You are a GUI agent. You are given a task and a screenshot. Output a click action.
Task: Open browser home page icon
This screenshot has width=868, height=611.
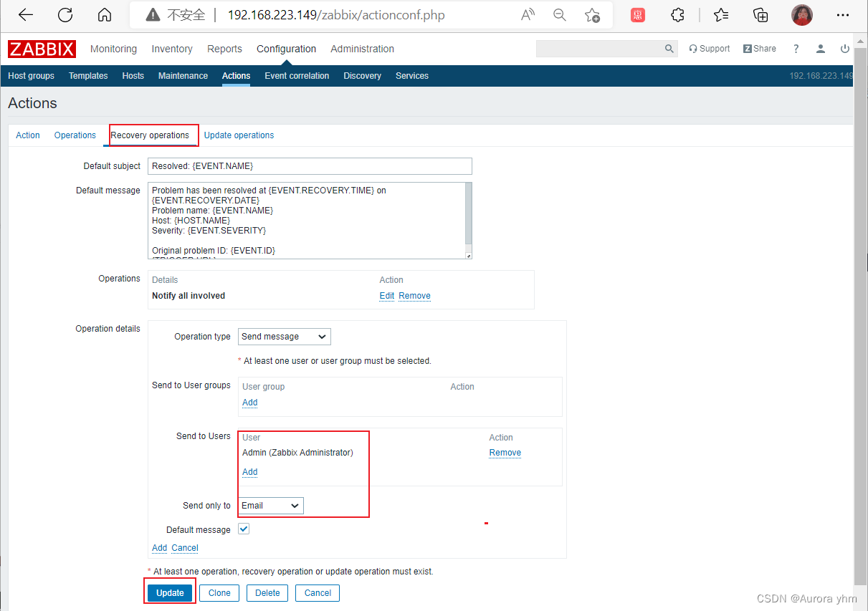coord(105,15)
